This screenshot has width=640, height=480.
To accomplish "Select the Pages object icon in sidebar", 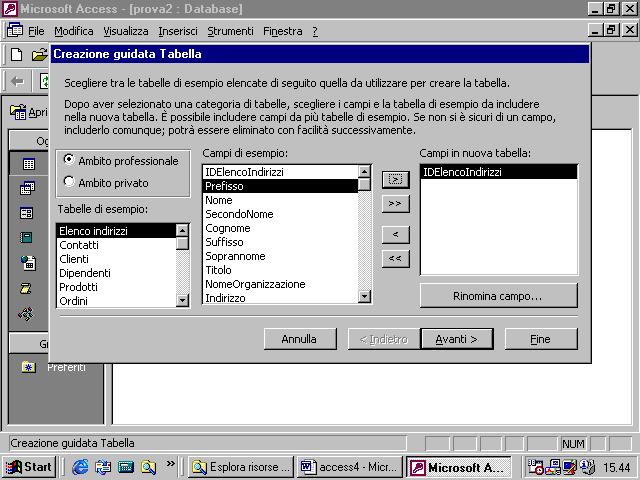I will pos(28,262).
